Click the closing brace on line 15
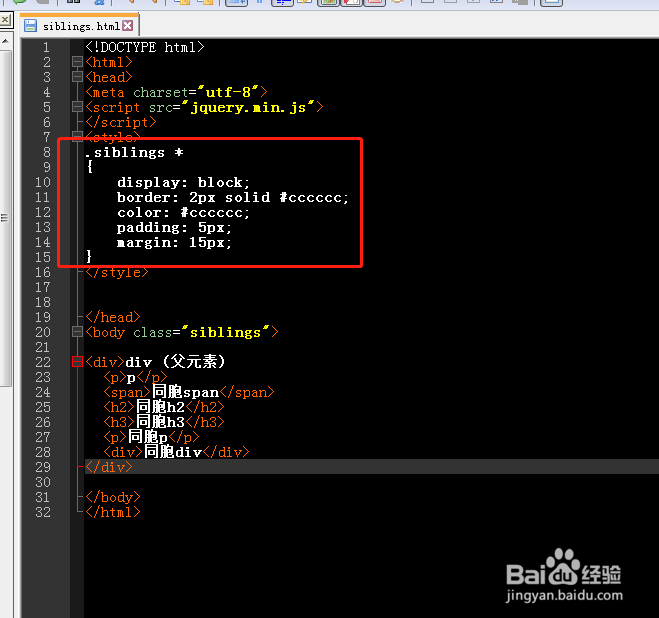The height and width of the screenshot is (618, 659). point(89,256)
